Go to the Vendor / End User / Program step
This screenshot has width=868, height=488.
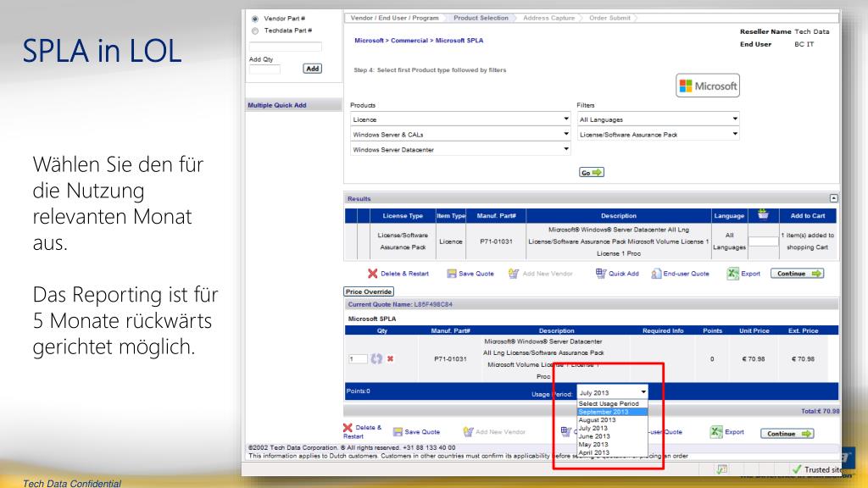pyautogui.click(x=394, y=19)
